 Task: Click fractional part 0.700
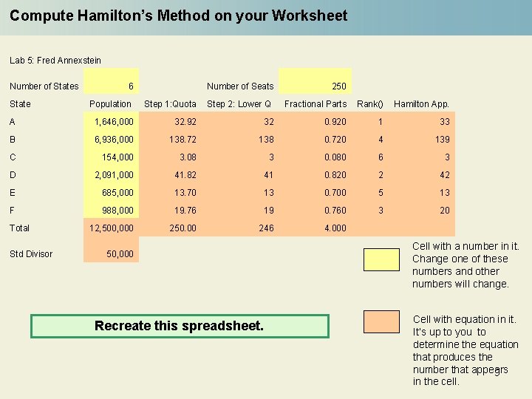coord(335,192)
